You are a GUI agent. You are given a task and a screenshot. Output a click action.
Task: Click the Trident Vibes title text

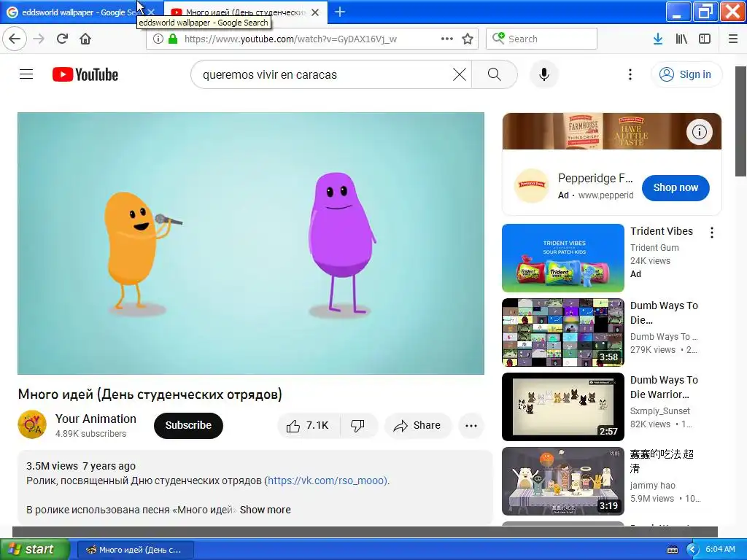661,231
